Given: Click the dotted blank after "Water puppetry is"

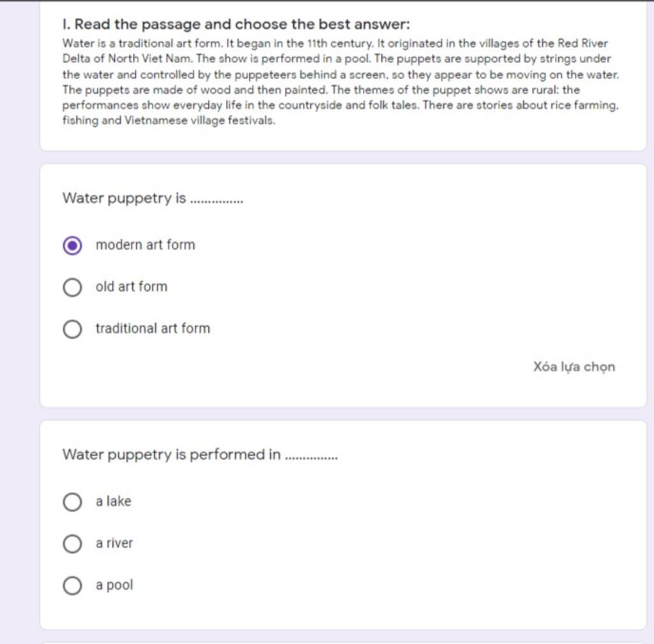Looking at the screenshot, I should (x=217, y=202).
